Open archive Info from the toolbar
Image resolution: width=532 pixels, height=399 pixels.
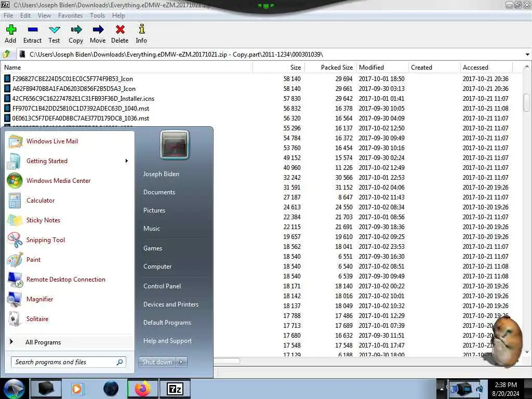click(141, 34)
